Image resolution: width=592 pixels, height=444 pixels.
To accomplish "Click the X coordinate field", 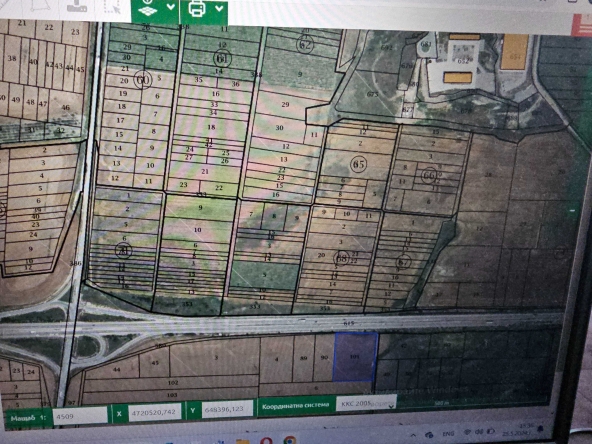I will (154, 412).
